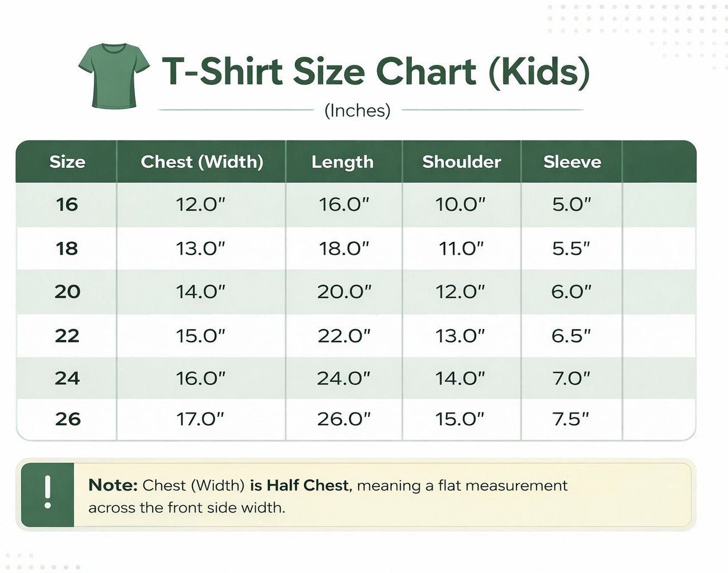The width and height of the screenshot is (728, 573).
Task: Click the bold "is Half Chest" note text
Action: [299, 485]
